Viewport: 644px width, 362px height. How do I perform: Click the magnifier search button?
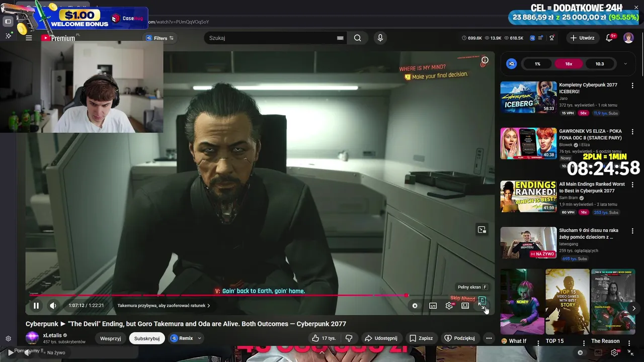(x=358, y=38)
